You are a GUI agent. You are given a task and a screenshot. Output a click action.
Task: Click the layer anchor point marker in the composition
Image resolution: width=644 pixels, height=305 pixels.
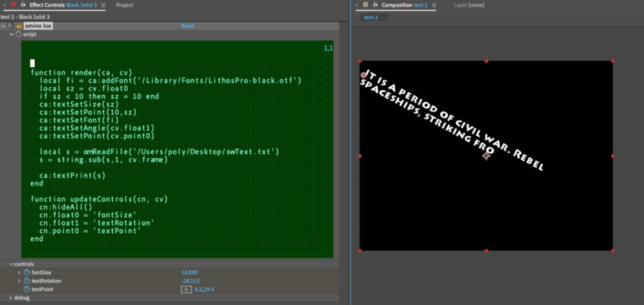[x=486, y=156]
